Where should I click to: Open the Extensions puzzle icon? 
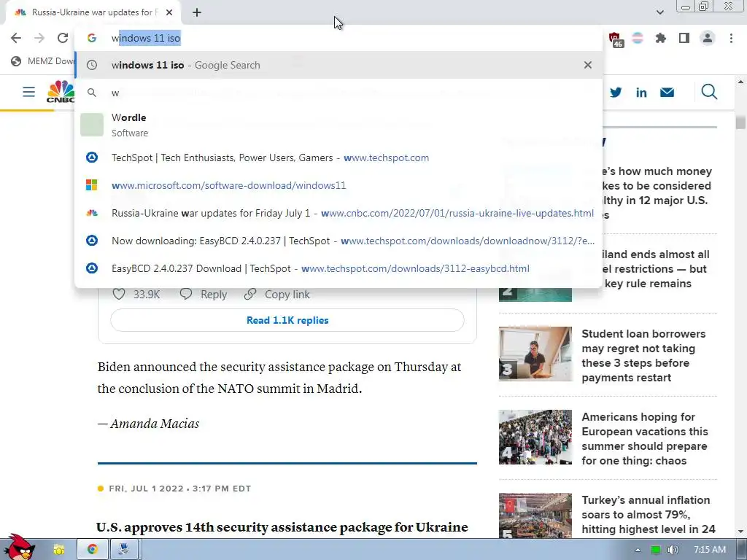coord(661,38)
